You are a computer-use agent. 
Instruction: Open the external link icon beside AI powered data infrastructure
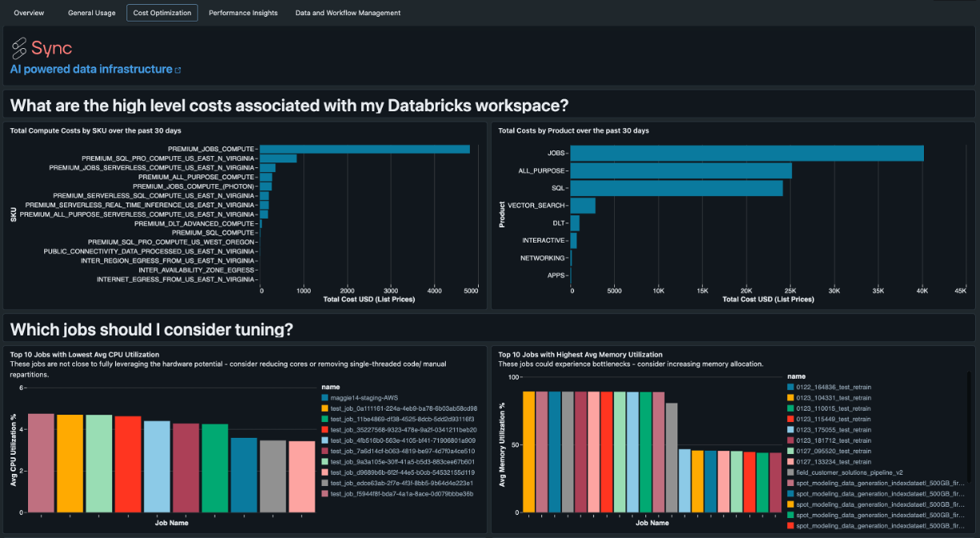178,70
